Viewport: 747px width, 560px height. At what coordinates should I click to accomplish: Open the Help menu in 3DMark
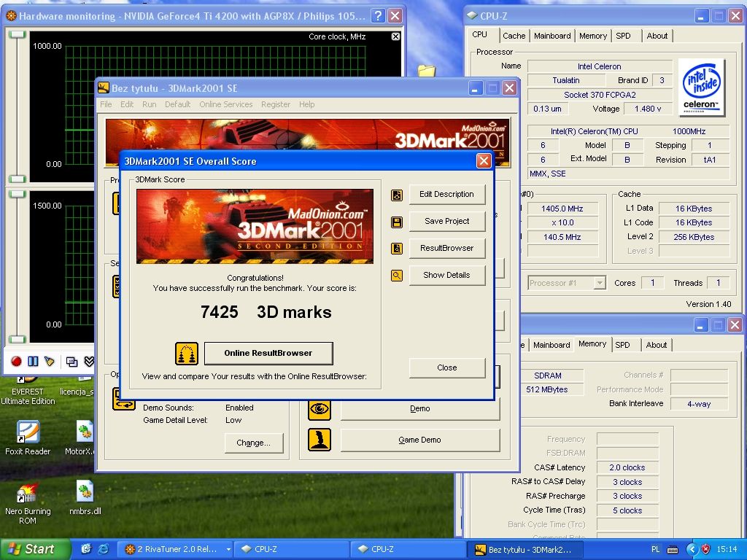click(307, 104)
